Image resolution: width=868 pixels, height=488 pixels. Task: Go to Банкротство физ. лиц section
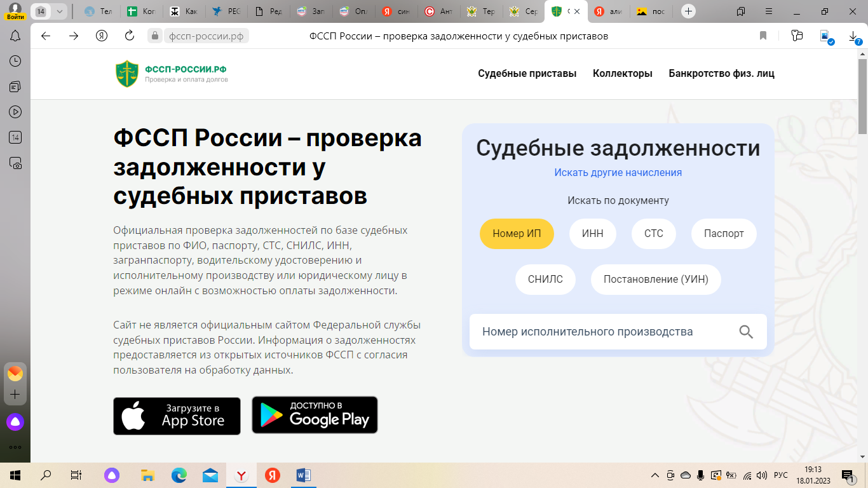pyautogui.click(x=721, y=74)
